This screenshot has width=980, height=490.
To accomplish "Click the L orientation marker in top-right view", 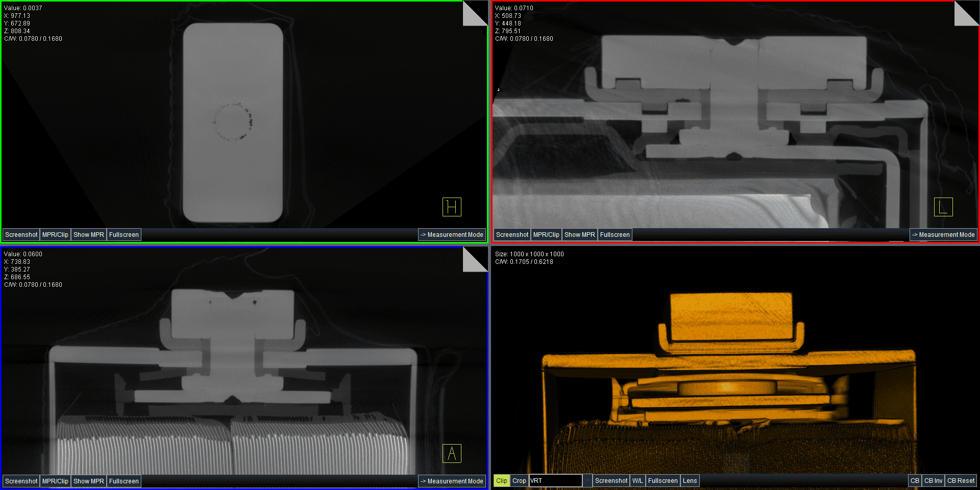I will click(943, 207).
